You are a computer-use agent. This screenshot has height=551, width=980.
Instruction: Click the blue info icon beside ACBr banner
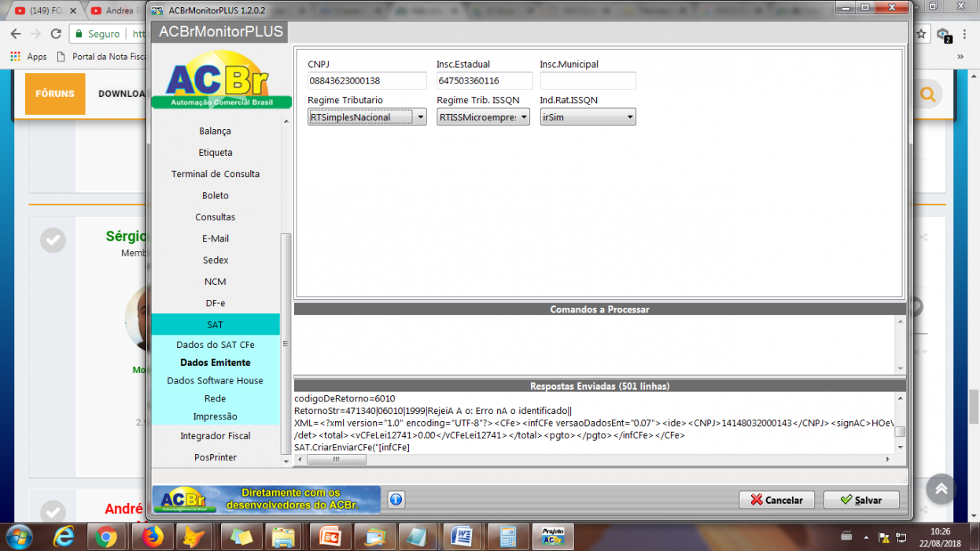click(396, 499)
